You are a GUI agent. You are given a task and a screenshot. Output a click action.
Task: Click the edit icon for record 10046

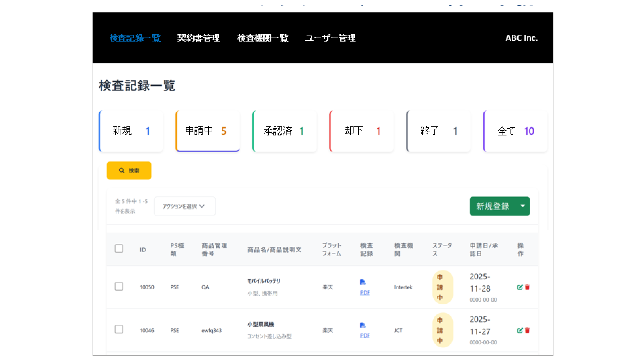point(520,330)
